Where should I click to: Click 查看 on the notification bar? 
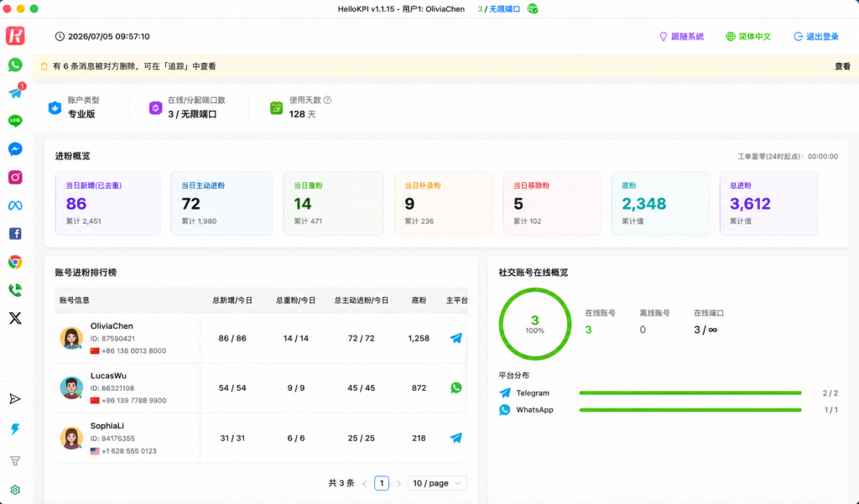[x=842, y=66]
